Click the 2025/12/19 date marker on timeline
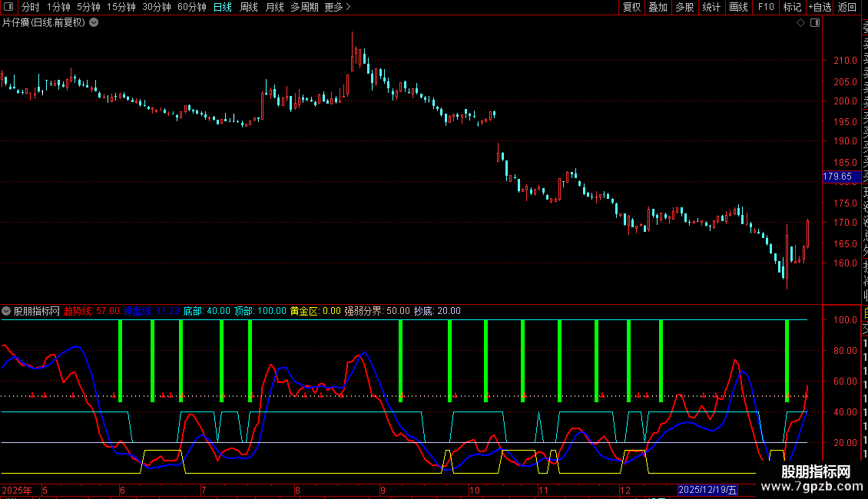The image size is (868, 499). [707, 490]
